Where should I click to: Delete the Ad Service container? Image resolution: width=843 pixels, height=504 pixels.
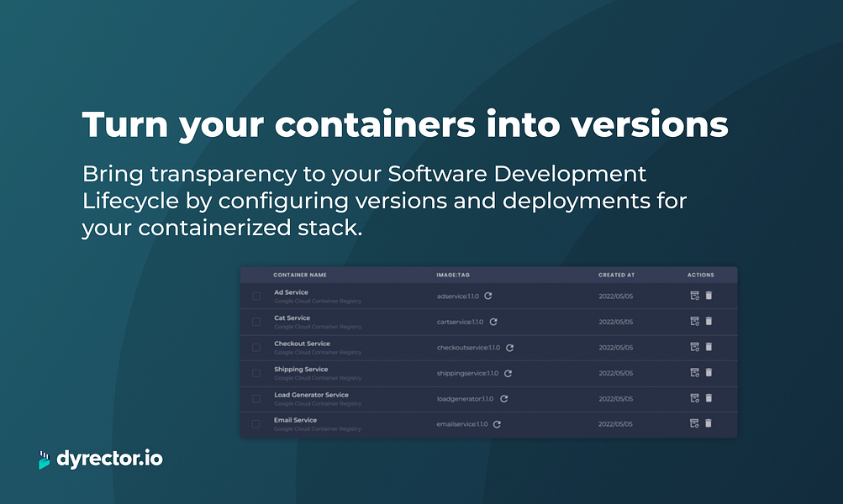709,296
